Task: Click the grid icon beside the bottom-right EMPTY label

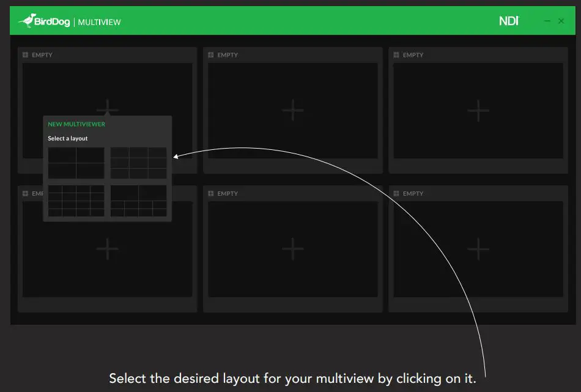Action: point(397,193)
